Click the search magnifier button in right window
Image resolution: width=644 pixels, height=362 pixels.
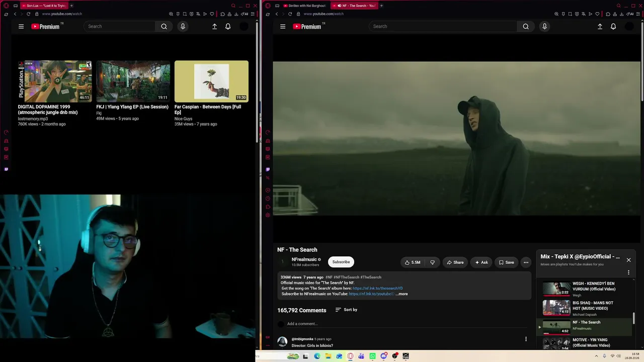(526, 26)
